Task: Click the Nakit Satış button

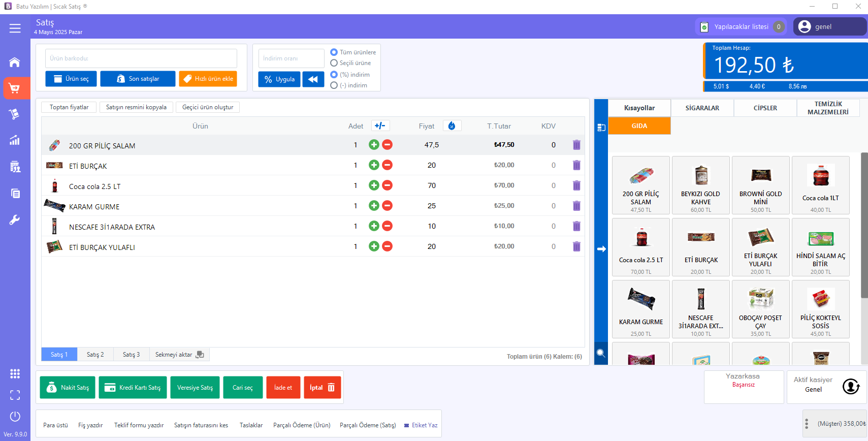Action: (x=68, y=388)
